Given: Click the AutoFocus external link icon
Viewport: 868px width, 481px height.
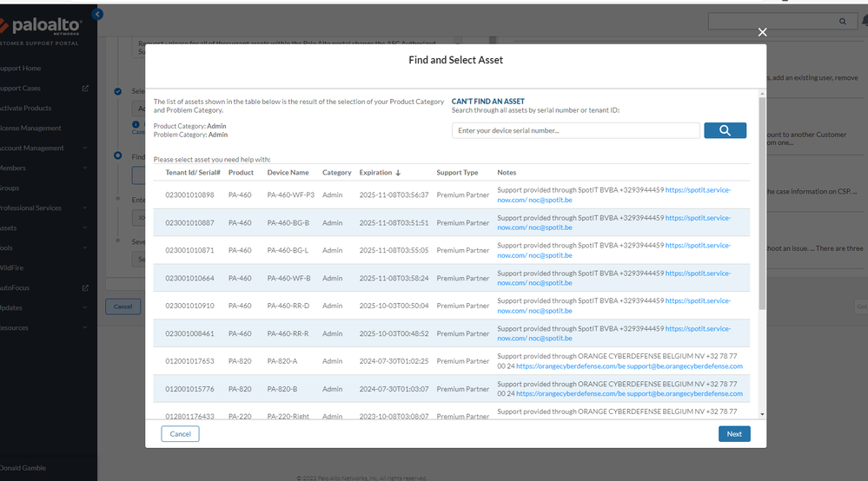Looking at the screenshot, I should click(x=85, y=288).
